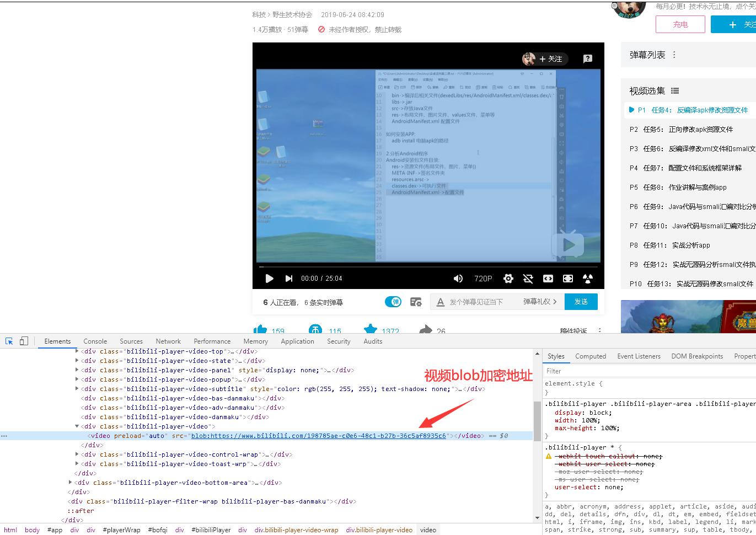Click the warning icon in styles pane
Screen dimensions: 756x535
click(549, 457)
